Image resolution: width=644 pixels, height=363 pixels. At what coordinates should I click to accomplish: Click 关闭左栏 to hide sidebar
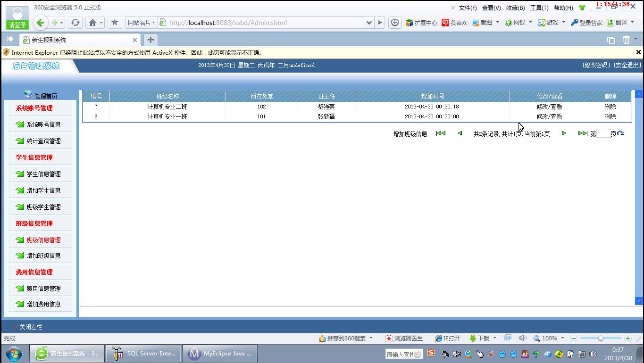click(x=31, y=327)
